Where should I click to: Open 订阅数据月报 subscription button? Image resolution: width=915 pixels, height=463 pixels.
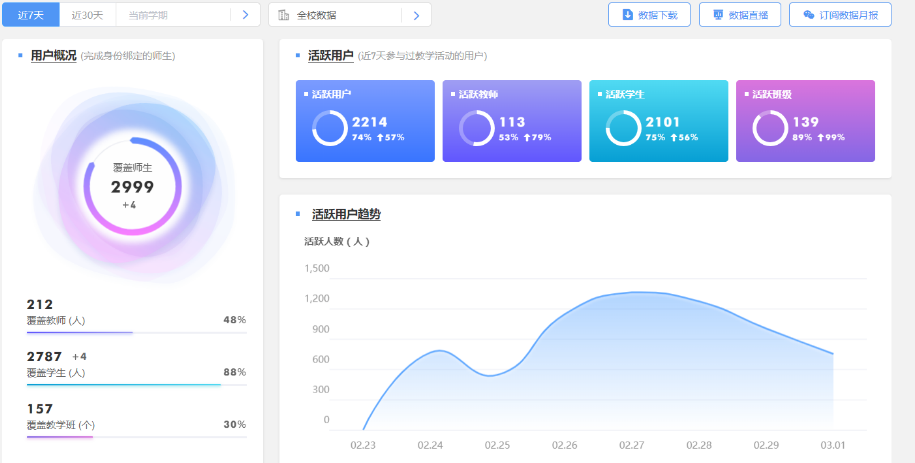(x=840, y=15)
